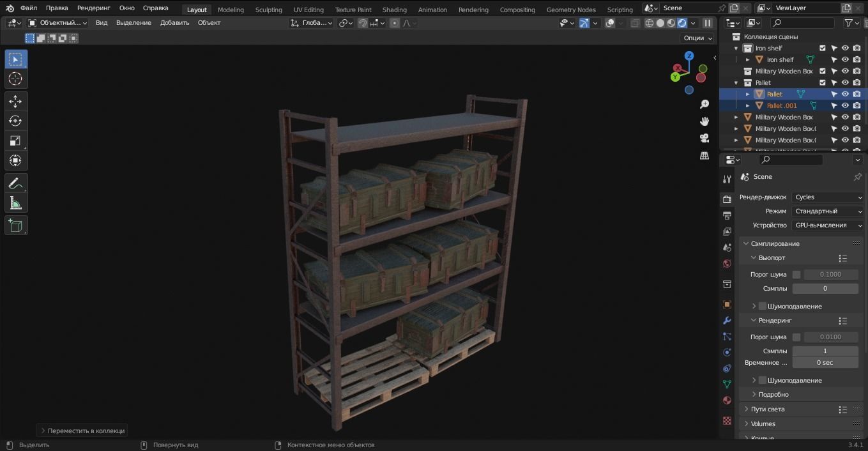Image resolution: width=868 pixels, height=451 pixels.
Task: Open the feature set Стандартный dropdown
Action: click(828, 211)
